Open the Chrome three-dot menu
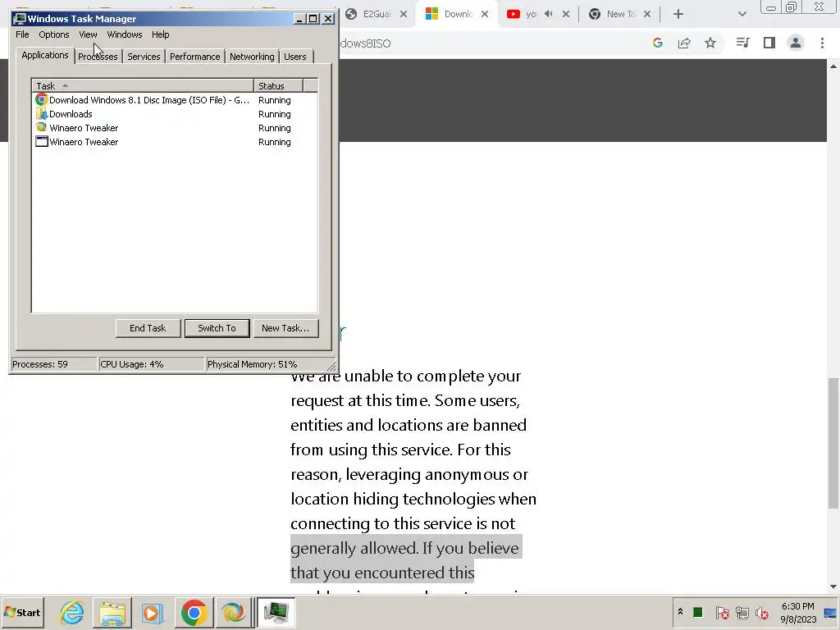 coord(822,43)
